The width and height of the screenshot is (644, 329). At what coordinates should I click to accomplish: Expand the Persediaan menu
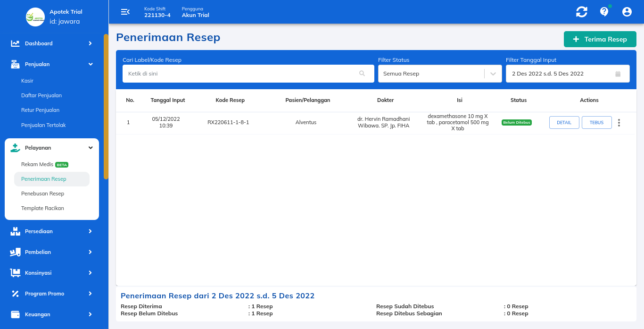point(52,231)
